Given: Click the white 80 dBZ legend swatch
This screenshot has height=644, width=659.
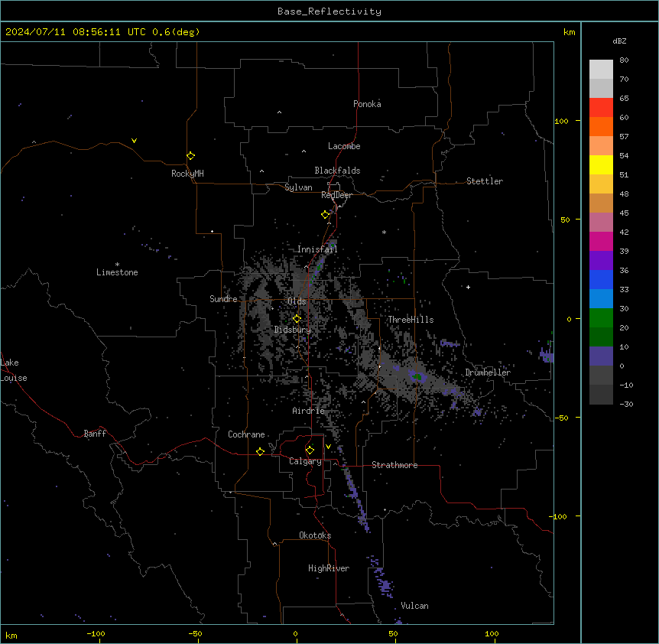Looking at the screenshot, I should [601, 70].
